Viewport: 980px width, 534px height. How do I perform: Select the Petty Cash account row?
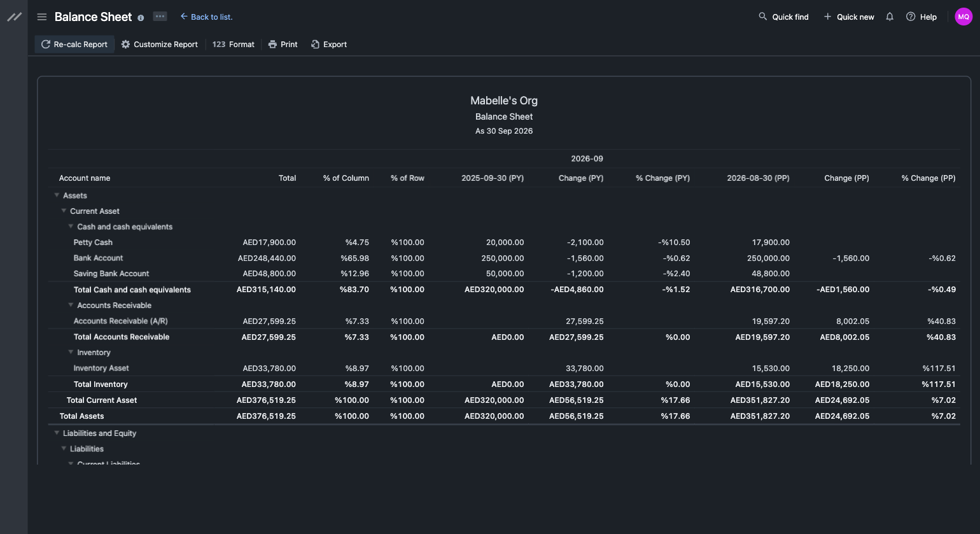tap(504, 242)
